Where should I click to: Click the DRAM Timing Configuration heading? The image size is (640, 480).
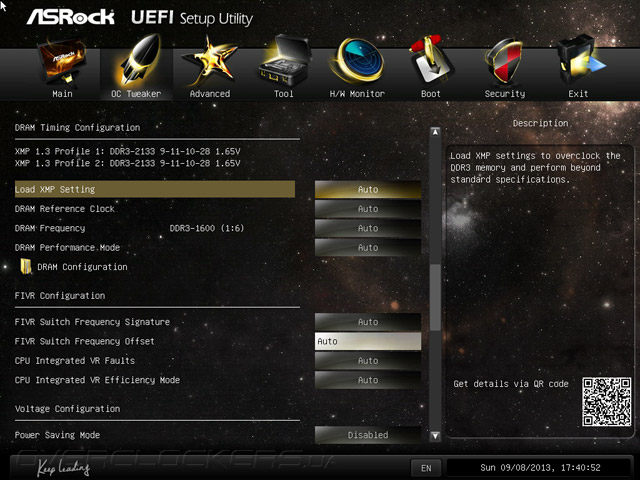tap(77, 127)
